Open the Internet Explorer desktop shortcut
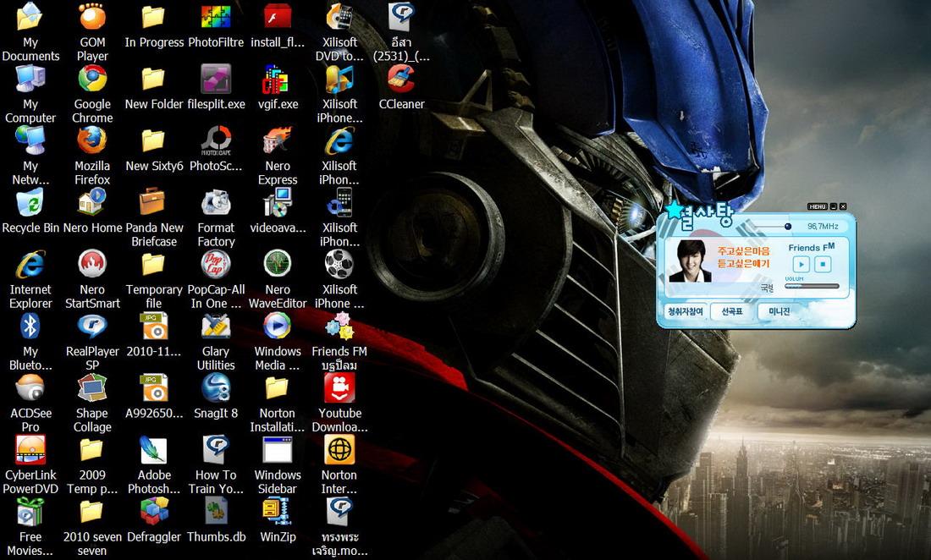The image size is (931, 560). [30, 279]
